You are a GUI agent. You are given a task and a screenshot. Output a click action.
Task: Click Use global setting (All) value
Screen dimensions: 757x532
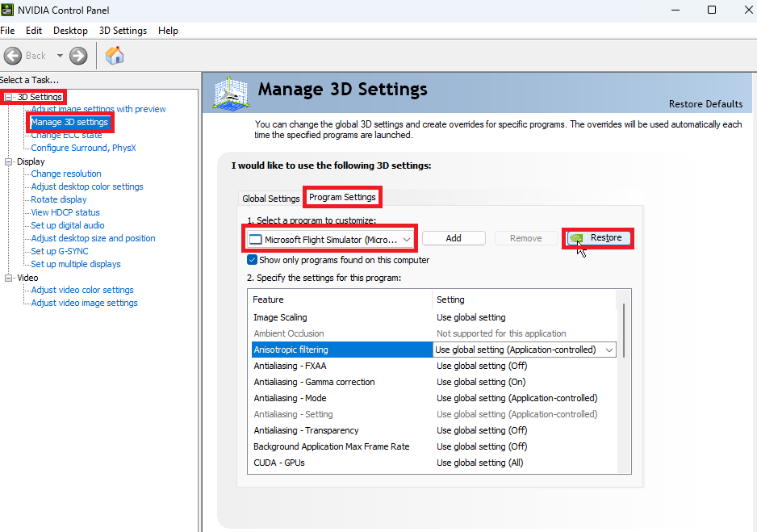coord(480,463)
